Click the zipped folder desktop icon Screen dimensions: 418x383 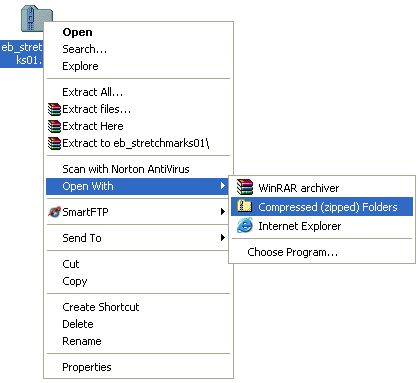click(x=36, y=19)
